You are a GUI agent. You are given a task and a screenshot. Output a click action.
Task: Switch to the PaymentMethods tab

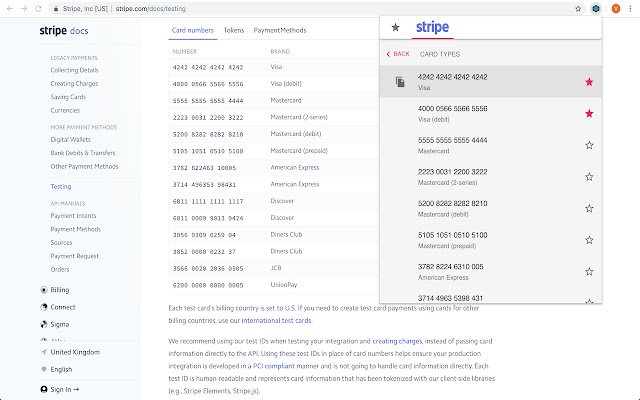280,30
